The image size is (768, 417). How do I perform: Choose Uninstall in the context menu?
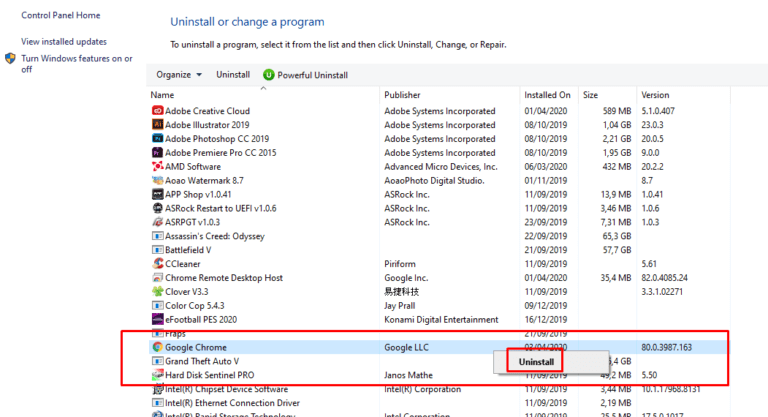(536, 362)
